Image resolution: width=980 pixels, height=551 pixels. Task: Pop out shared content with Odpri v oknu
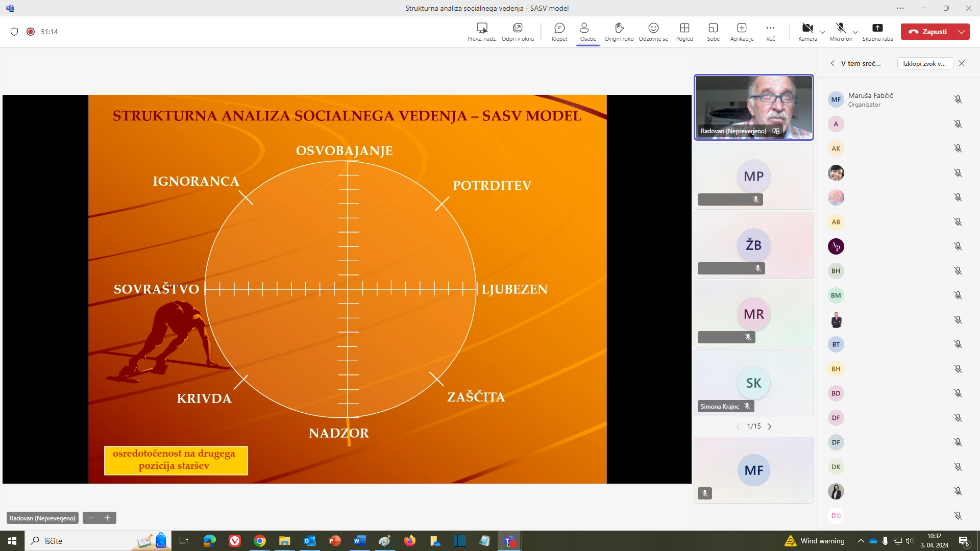click(518, 32)
